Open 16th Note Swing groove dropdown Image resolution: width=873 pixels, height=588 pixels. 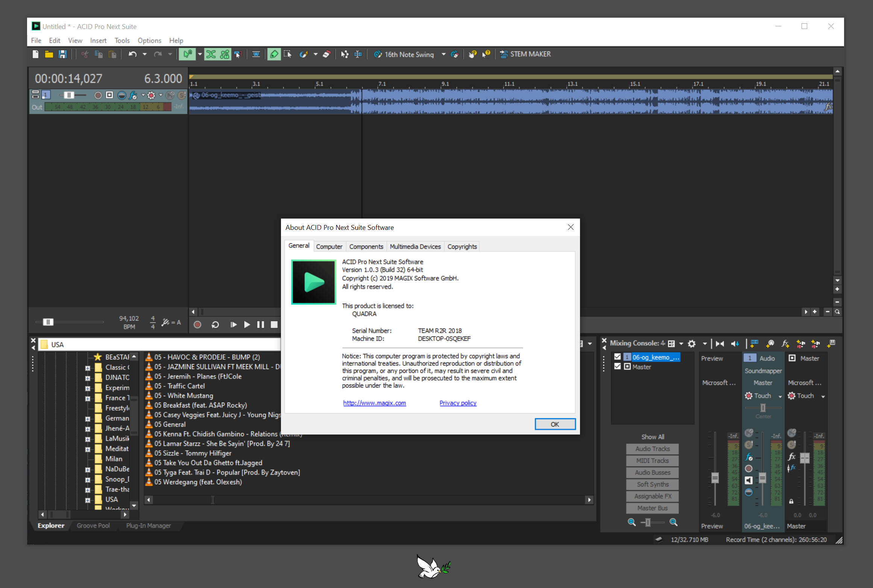443,54
